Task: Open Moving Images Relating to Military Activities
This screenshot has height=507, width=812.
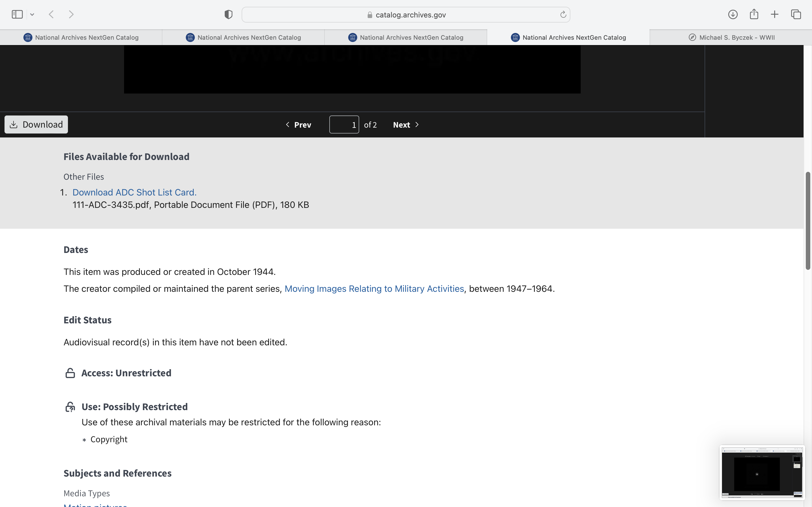Action: coord(374,289)
